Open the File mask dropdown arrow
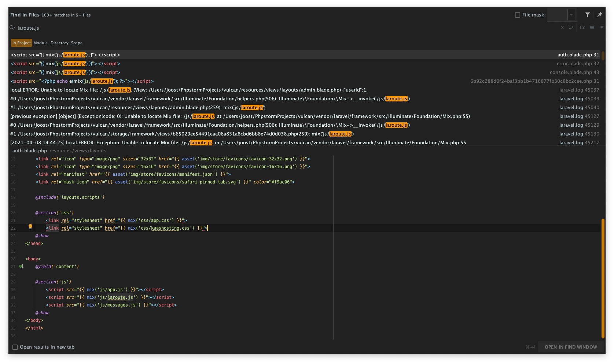 click(571, 15)
